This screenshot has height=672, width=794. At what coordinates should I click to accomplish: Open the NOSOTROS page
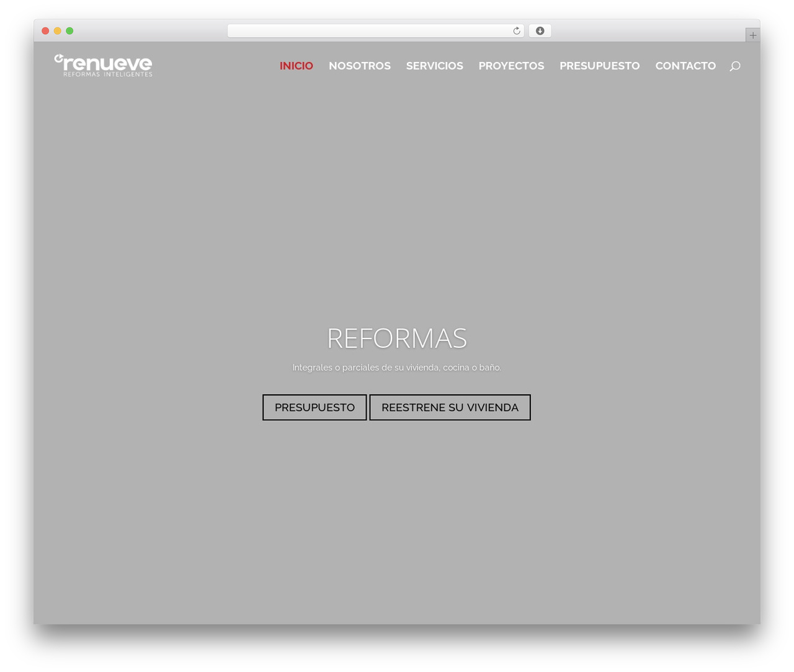(360, 66)
